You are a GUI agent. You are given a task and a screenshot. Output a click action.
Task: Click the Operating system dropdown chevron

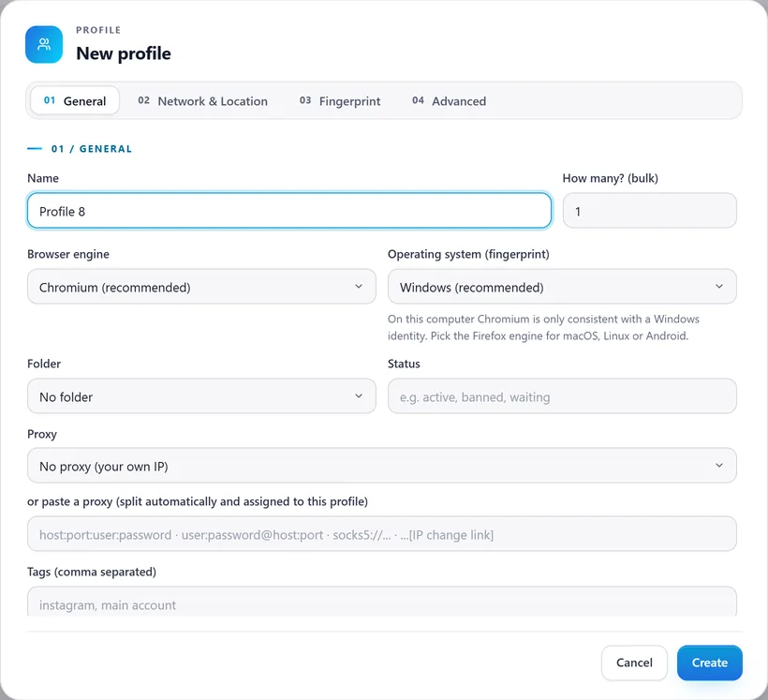coord(719,286)
